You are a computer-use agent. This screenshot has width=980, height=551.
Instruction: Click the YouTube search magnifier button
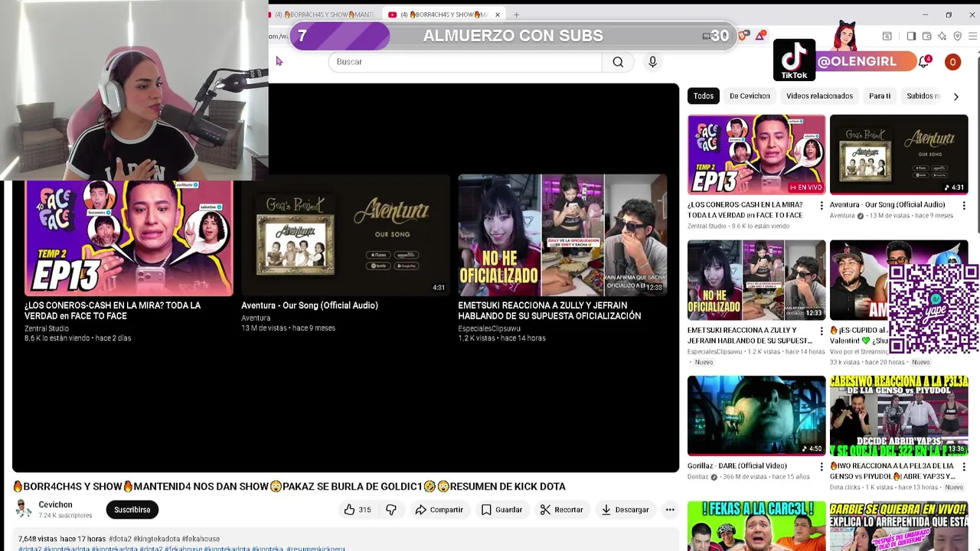tap(618, 62)
